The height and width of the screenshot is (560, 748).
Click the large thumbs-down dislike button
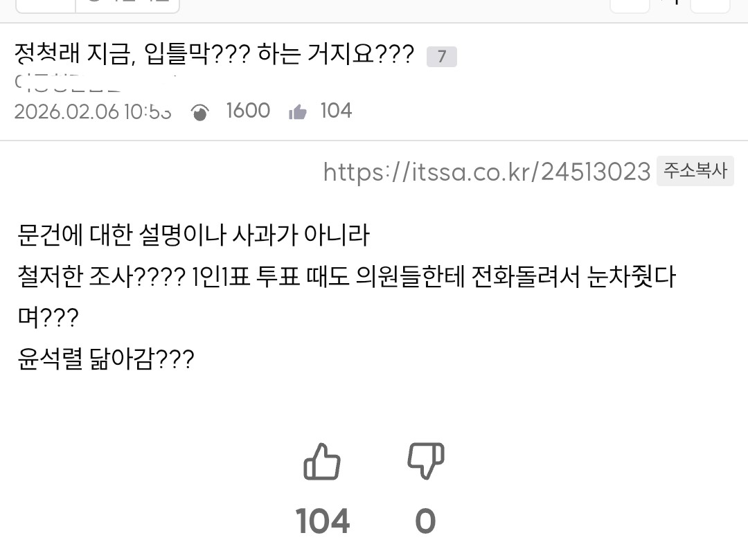pos(425,461)
